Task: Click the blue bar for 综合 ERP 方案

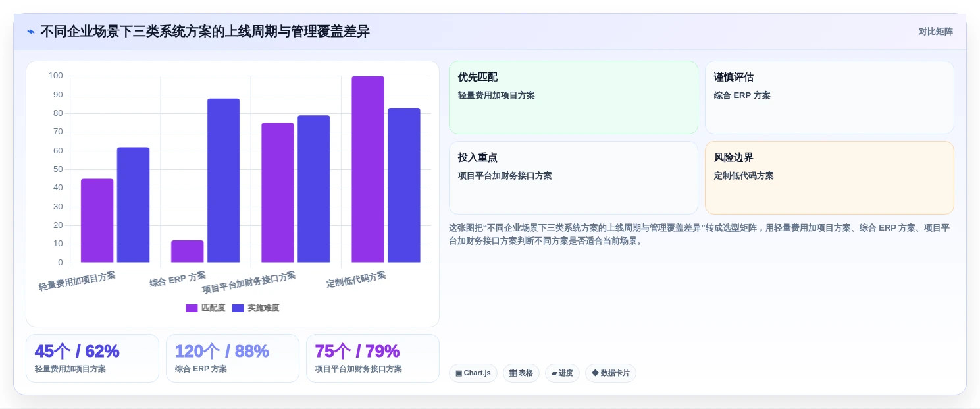Action: point(224,180)
